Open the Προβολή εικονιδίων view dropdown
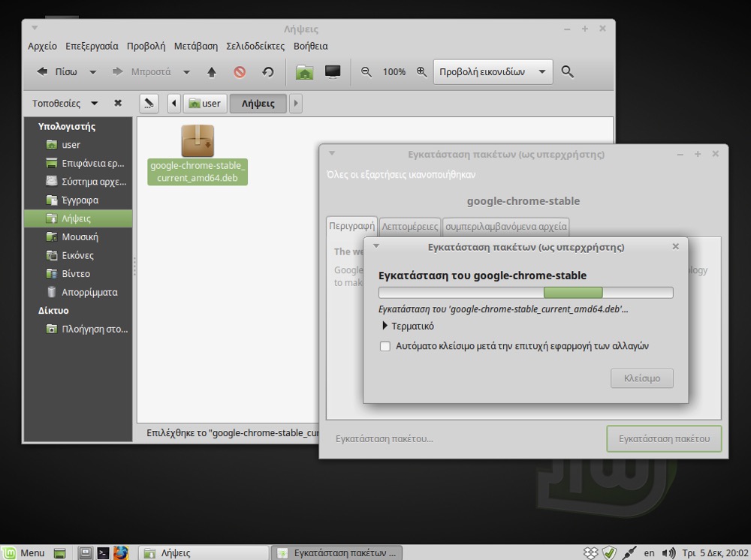This screenshot has height=560, width=751. [x=493, y=72]
